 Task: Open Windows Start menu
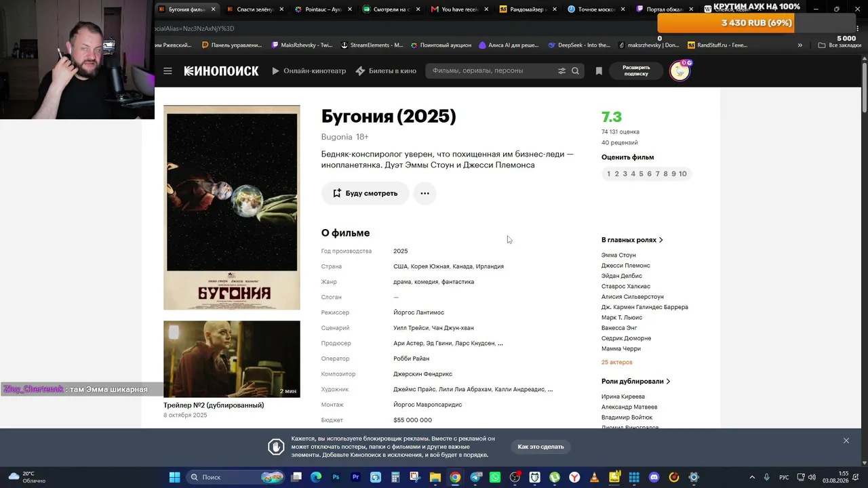[x=174, y=477]
